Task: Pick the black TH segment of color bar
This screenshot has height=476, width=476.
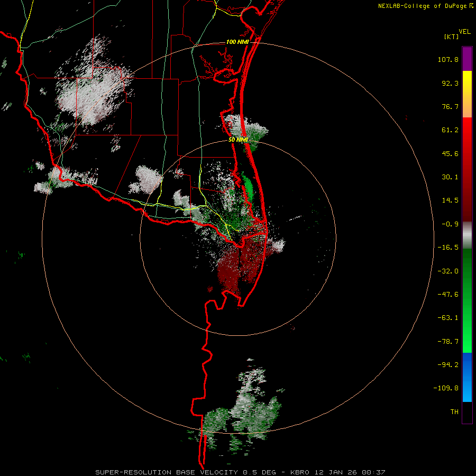Action: tap(467, 412)
